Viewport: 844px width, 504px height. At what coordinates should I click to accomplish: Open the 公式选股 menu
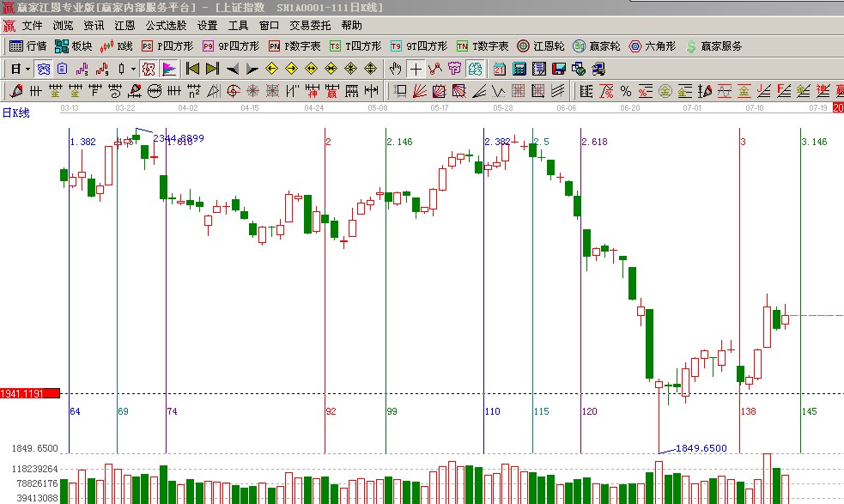point(166,25)
